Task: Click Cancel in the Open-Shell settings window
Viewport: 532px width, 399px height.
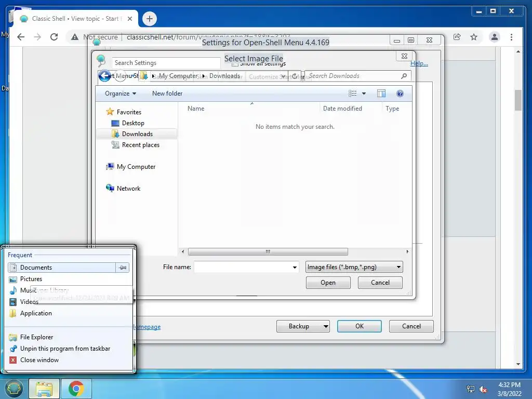Action: [x=411, y=326]
